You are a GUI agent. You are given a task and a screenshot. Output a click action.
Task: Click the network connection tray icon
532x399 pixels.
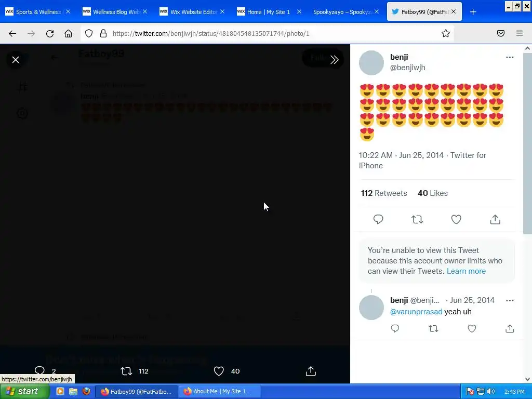481,392
